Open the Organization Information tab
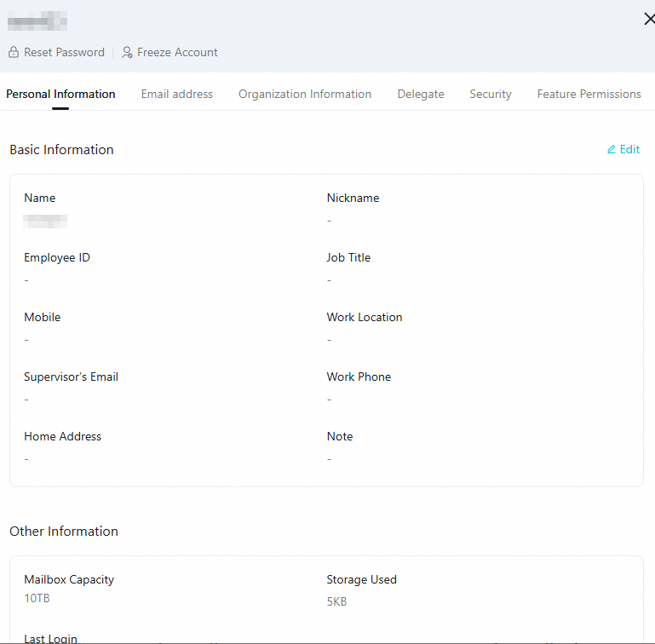 (x=305, y=94)
